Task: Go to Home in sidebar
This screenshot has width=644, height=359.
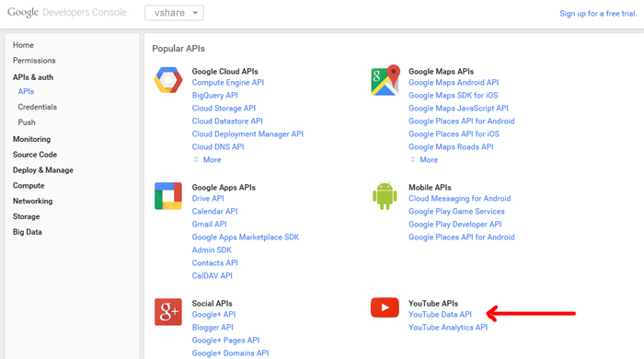Action: (23, 45)
